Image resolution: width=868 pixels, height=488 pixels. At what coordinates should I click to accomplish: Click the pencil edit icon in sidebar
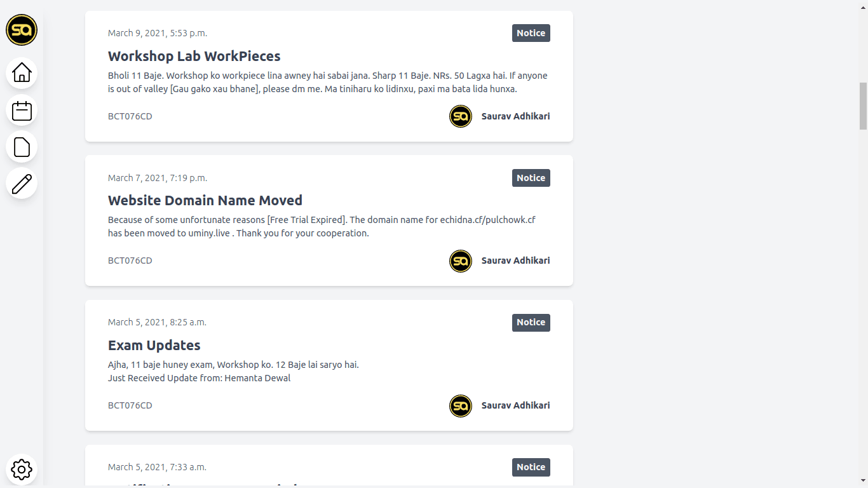(22, 184)
